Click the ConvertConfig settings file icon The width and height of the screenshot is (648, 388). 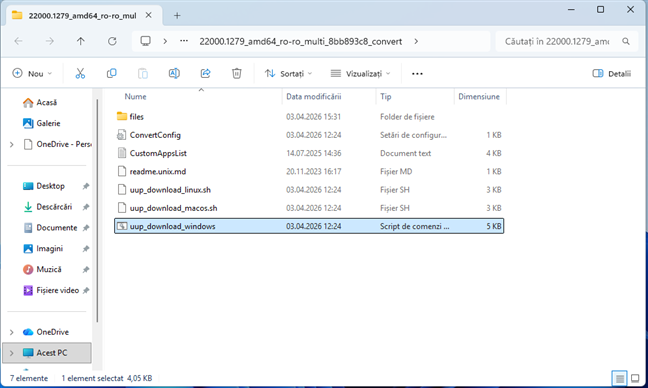(x=122, y=135)
